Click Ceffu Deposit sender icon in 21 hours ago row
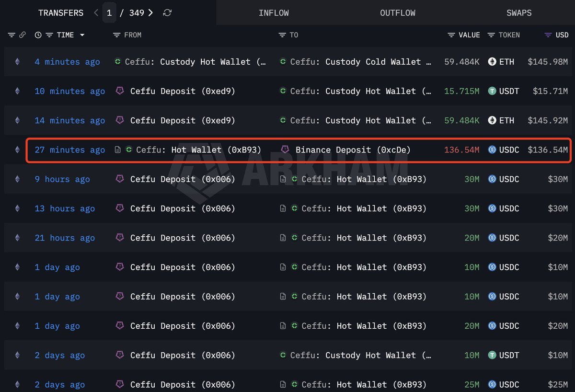The width and height of the screenshot is (575, 392). pos(120,237)
